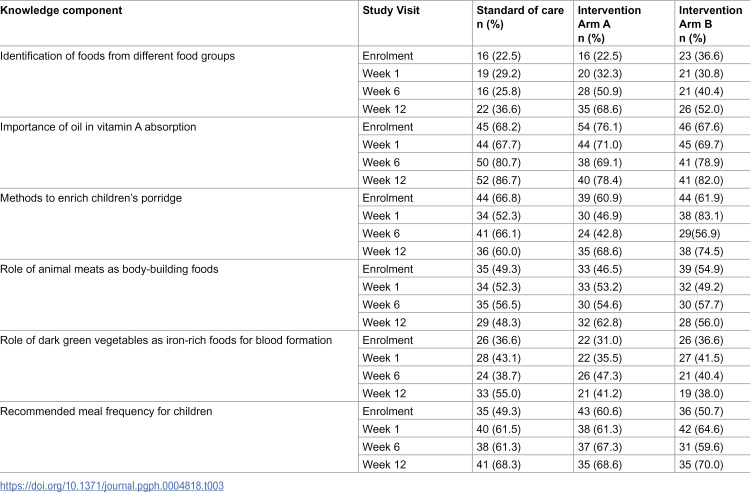Select Role of animal meats as body-building foods
Image resolution: width=750 pixels, height=493 pixels.
pyautogui.click(x=109, y=269)
